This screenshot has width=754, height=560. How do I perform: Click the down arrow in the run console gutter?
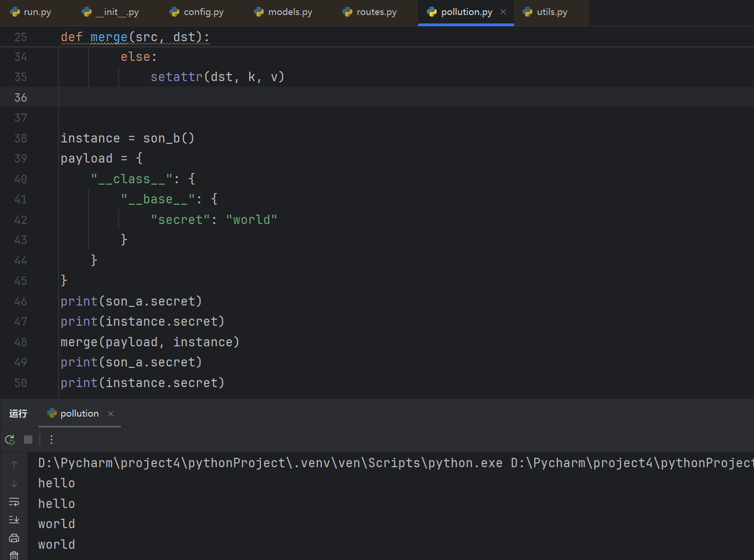[x=14, y=483]
